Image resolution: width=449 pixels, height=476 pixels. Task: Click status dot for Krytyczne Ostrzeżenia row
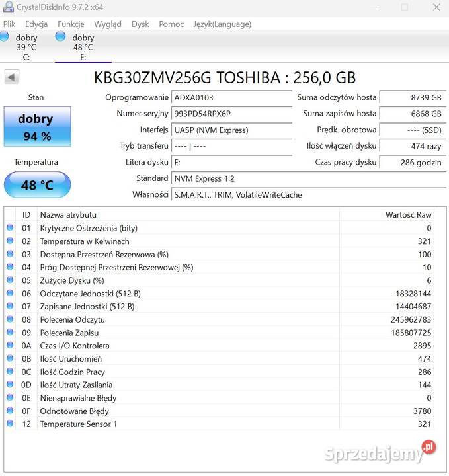(x=10, y=227)
